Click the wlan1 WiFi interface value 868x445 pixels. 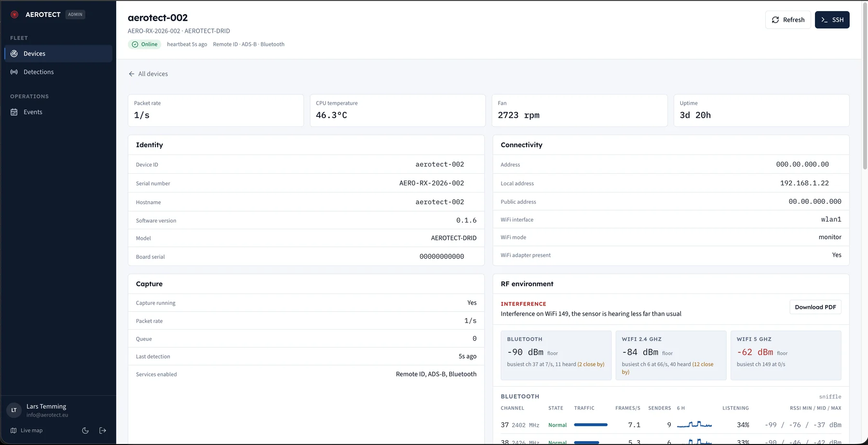coord(831,220)
